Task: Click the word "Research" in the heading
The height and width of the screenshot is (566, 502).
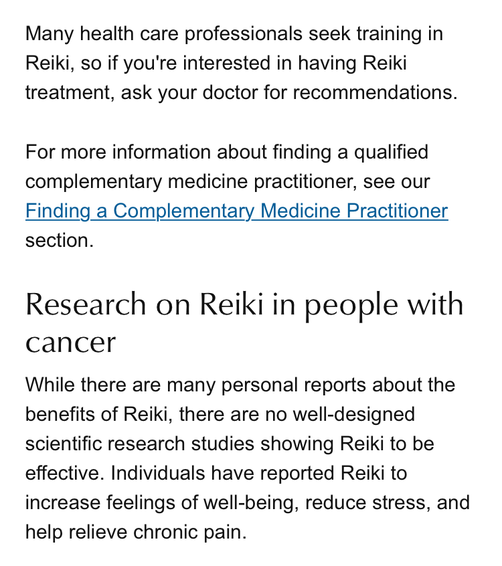Action: (86, 304)
